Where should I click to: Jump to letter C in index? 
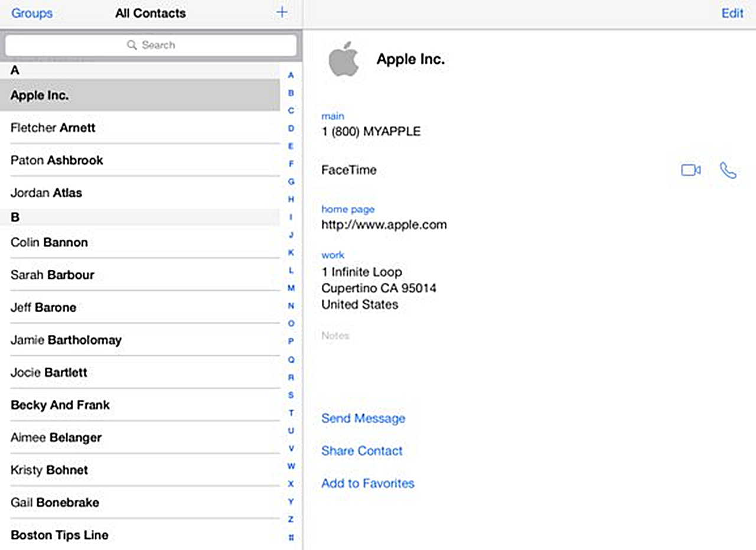pyautogui.click(x=291, y=110)
